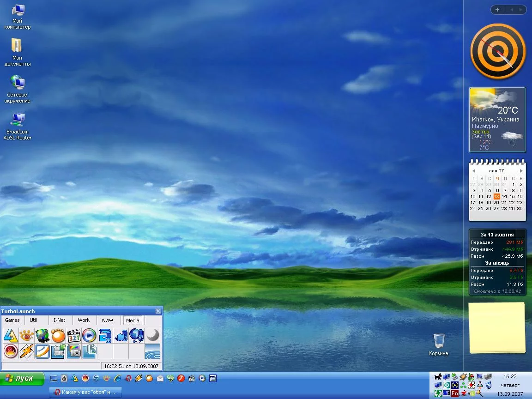Open the envelope mail icon in Quick Launch
The image size is (532, 399).
tap(160, 378)
